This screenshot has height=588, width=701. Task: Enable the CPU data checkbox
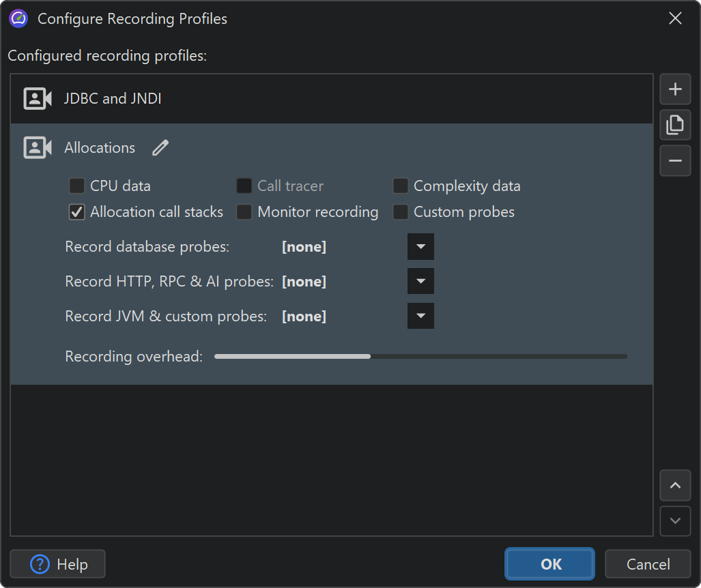pos(77,186)
